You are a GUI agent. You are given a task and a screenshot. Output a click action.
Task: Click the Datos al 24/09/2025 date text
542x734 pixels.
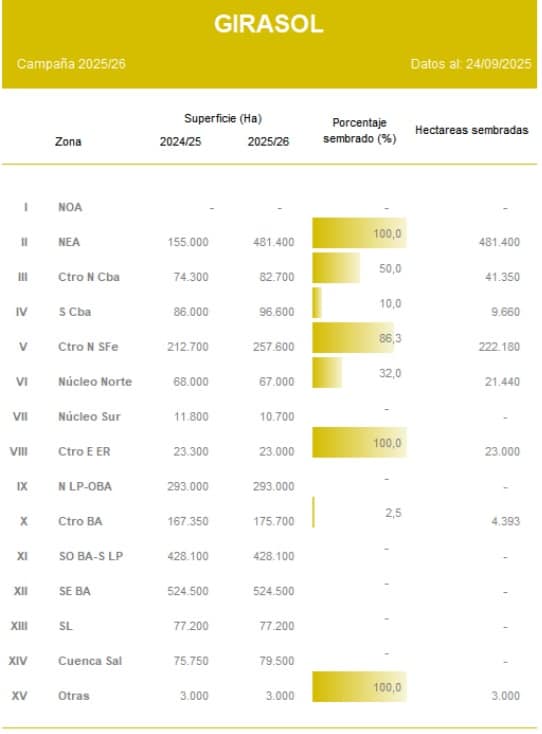coord(471,64)
